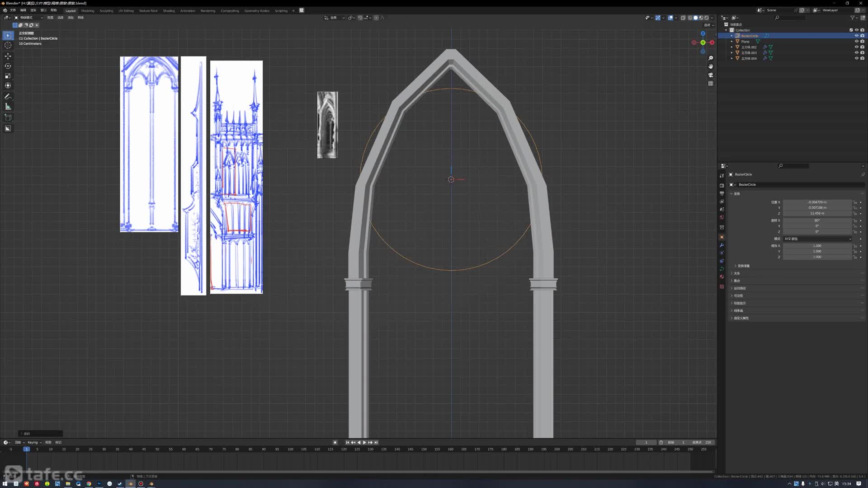Switch to the Shading workspace tab

coord(169,10)
